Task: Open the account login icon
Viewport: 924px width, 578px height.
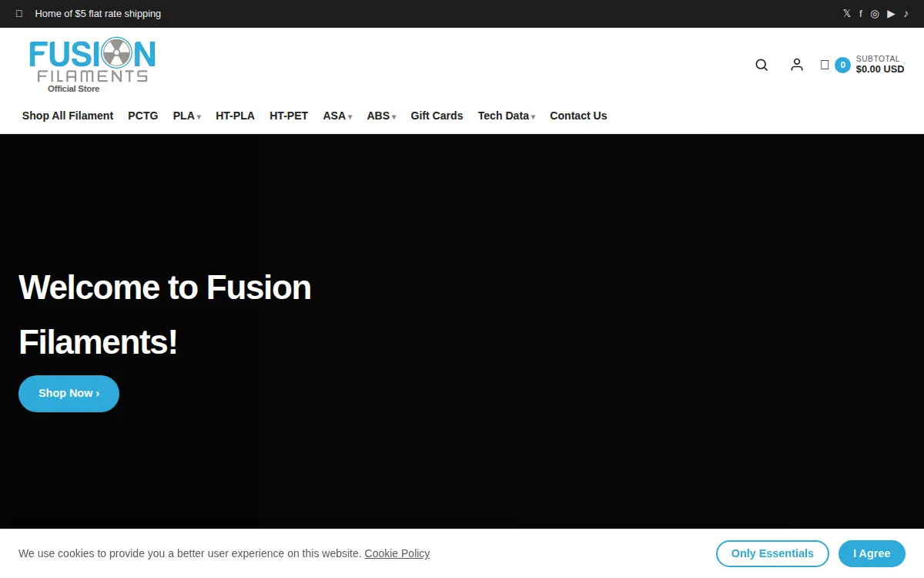Action: (797, 65)
